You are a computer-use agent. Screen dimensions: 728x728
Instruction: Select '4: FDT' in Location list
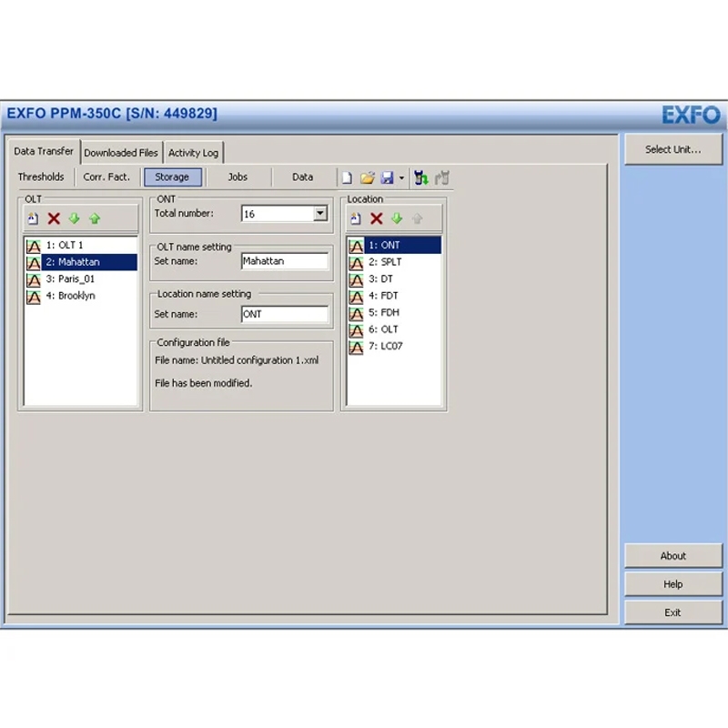pos(395,296)
